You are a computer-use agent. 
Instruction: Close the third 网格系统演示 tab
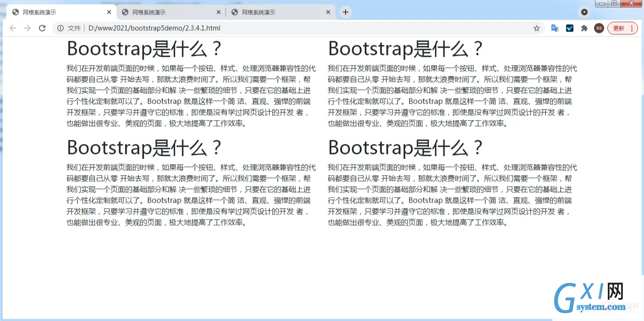[328, 12]
